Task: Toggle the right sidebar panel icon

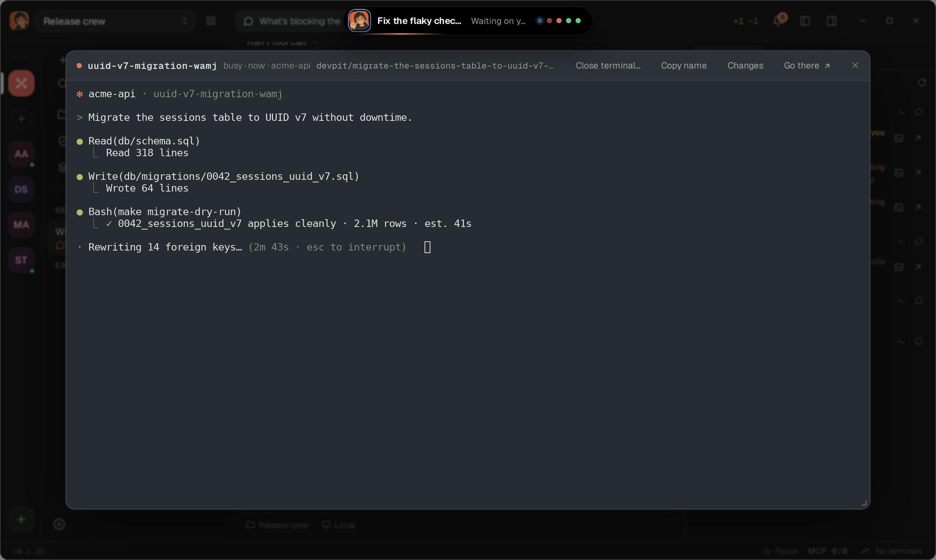Action: (x=831, y=21)
